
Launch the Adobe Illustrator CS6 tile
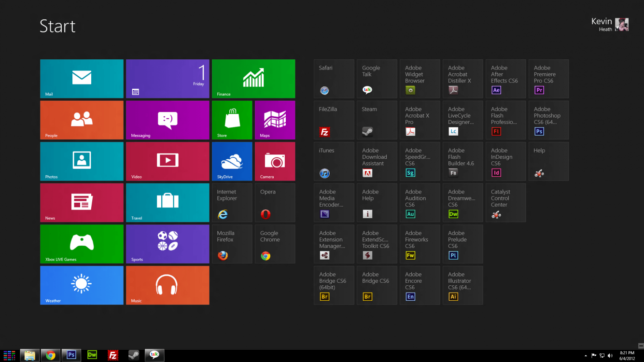click(463, 285)
